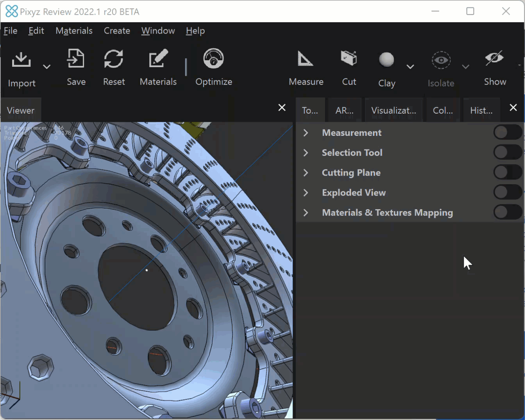Click the Isolate eye icon
This screenshot has width=525, height=420.
(441, 60)
